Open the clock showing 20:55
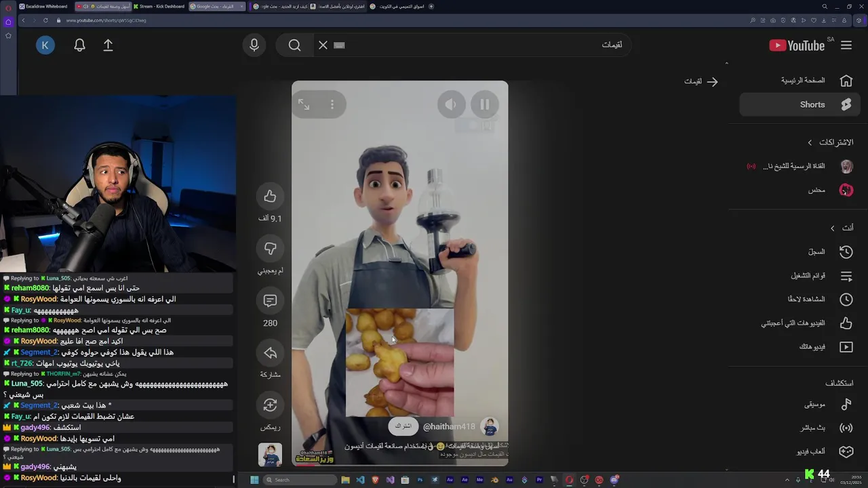The width and height of the screenshot is (868, 488). tap(851, 480)
